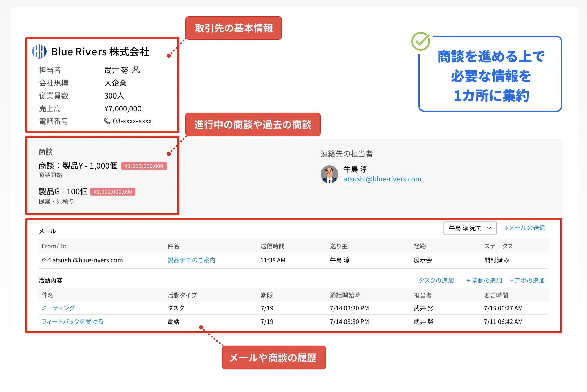
Task: Click the sender 牛島 淳 in mail row
Action: pos(340,260)
